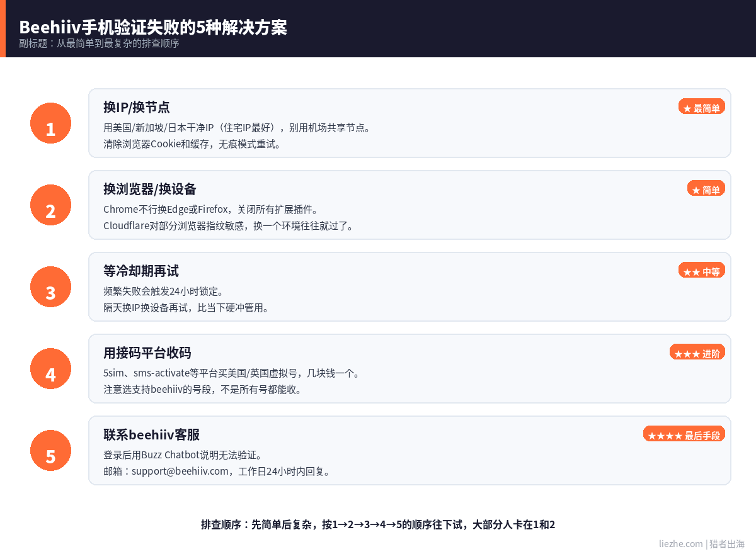Viewport: 756px width, 554px height.
Task: Select the heading "等冷却期再试"
Action: 141,271
